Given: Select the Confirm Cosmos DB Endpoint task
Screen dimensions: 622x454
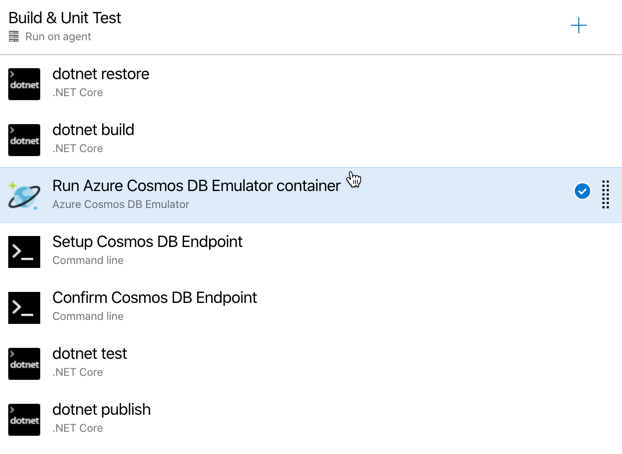Looking at the screenshot, I should [x=311, y=308].
